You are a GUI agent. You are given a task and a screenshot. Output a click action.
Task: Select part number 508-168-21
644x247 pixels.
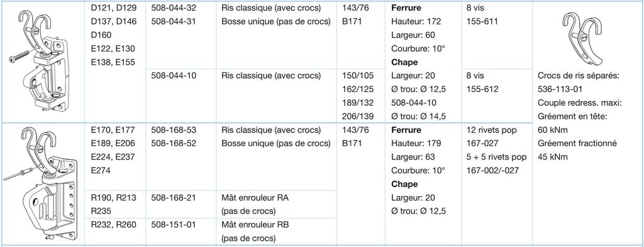point(174,198)
